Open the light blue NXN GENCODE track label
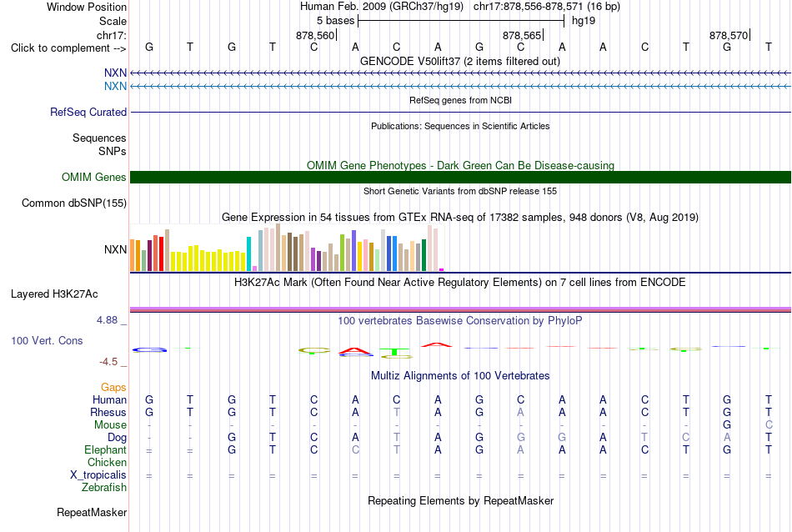This screenshot has width=792, height=532. click(115, 87)
